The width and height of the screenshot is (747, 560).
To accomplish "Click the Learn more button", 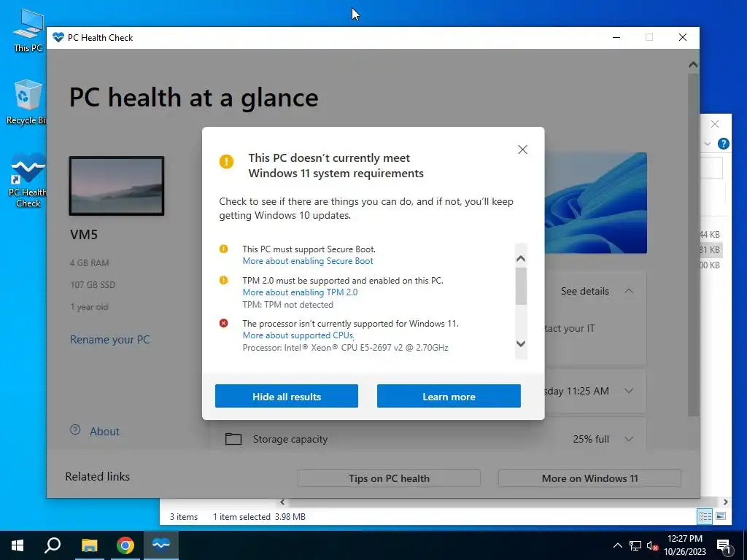I will pos(449,396).
